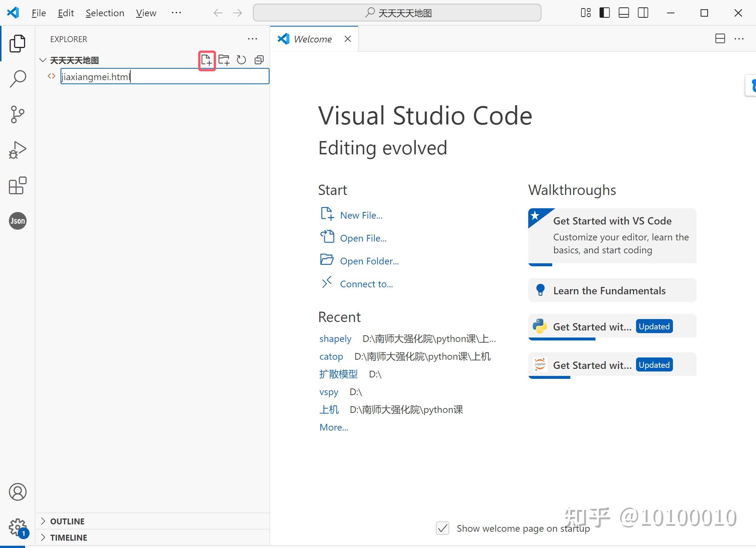
Task: Click the Json extension icon in activity bar
Action: (17, 221)
